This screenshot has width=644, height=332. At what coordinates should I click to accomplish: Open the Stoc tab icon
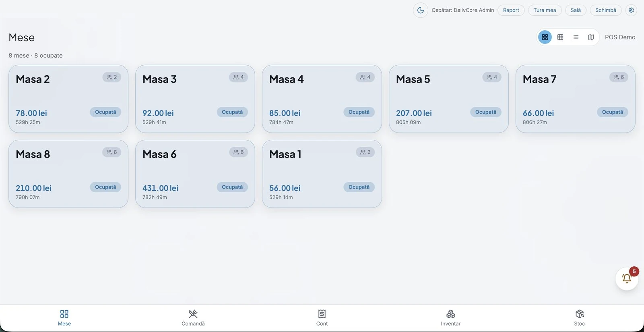click(x=580, y=314)
